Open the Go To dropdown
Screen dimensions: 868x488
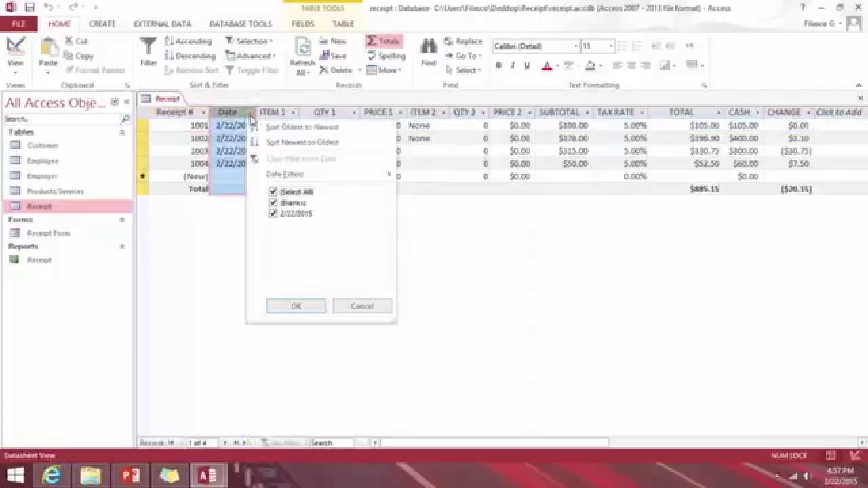coord(464,56)
